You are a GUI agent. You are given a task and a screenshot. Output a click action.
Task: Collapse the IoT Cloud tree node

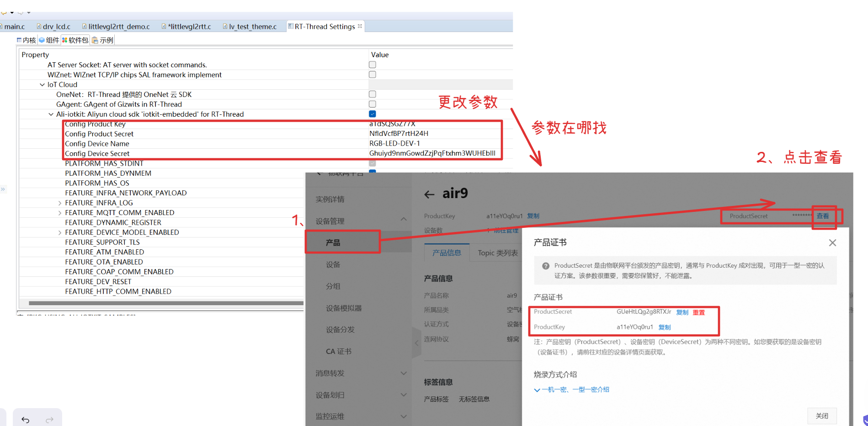pos(42,85)
